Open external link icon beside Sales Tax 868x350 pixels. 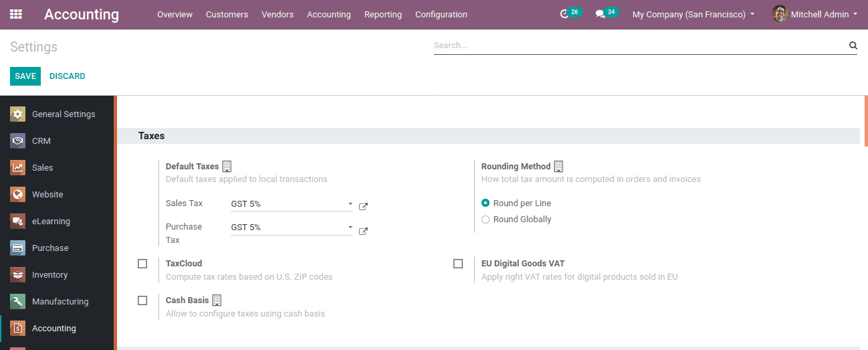tap(364, 206)
